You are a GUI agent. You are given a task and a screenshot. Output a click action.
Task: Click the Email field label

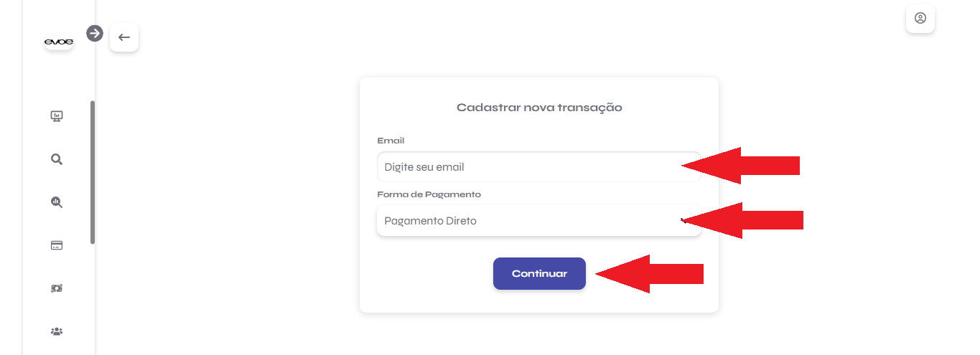pyautogui.click(x=391, y=141)
